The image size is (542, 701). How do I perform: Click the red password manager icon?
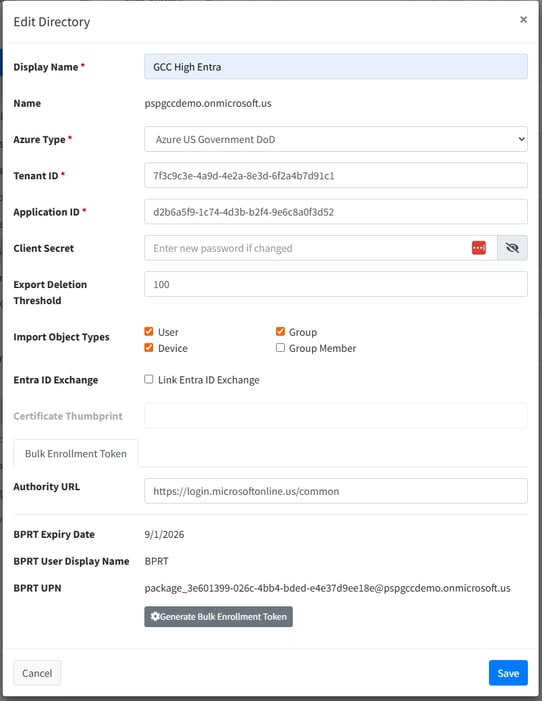(478, 248)
